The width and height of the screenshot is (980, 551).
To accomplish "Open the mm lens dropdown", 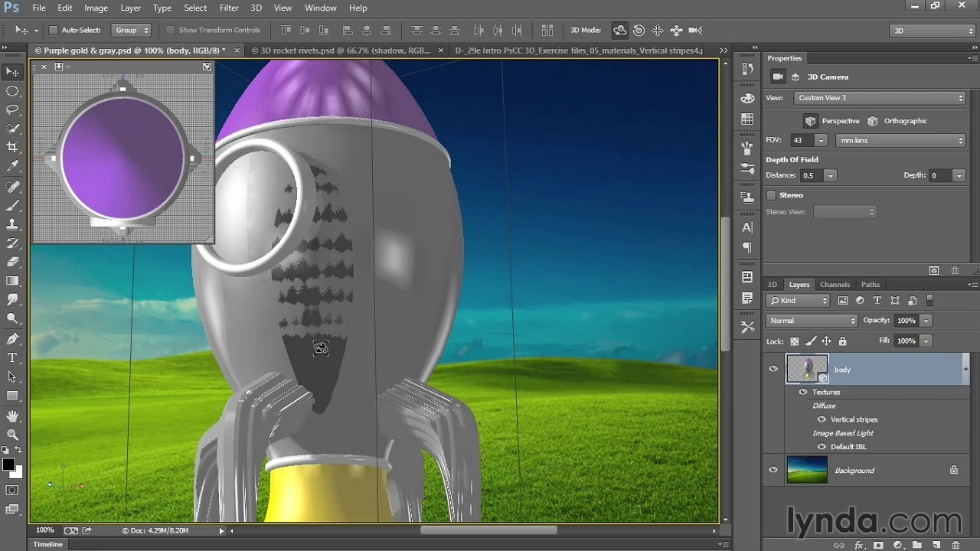I will (x=900, y=141).
